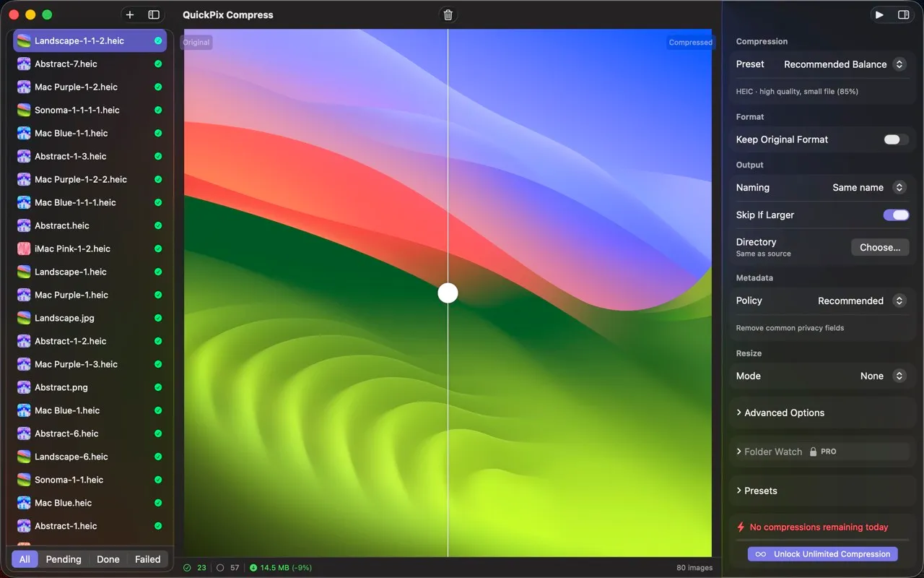The image size is (924, 578).
Task: Switch to the Pending filter tab
Action: pyautogui.click(x=64, y=559)
